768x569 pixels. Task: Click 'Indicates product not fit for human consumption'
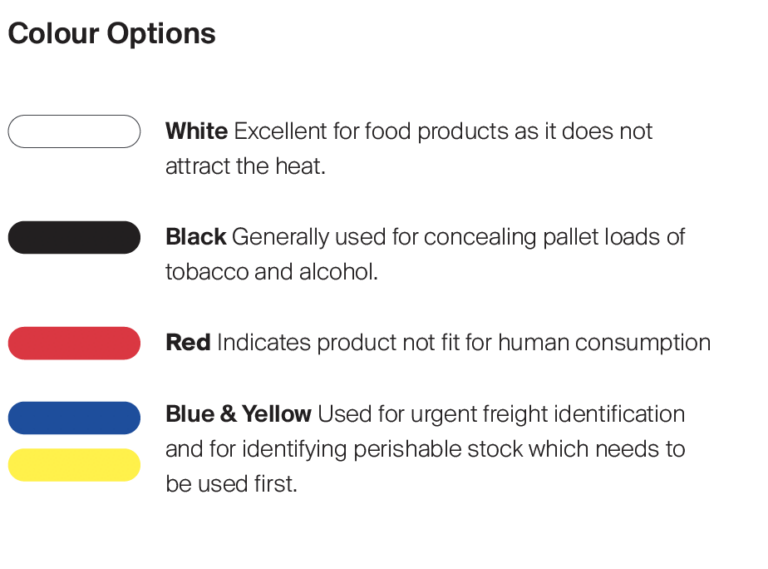click(x=463, y=343)
